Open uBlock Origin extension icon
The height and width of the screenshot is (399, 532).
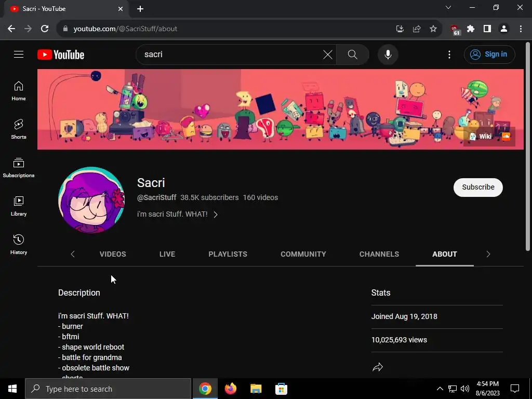[455, 30]
